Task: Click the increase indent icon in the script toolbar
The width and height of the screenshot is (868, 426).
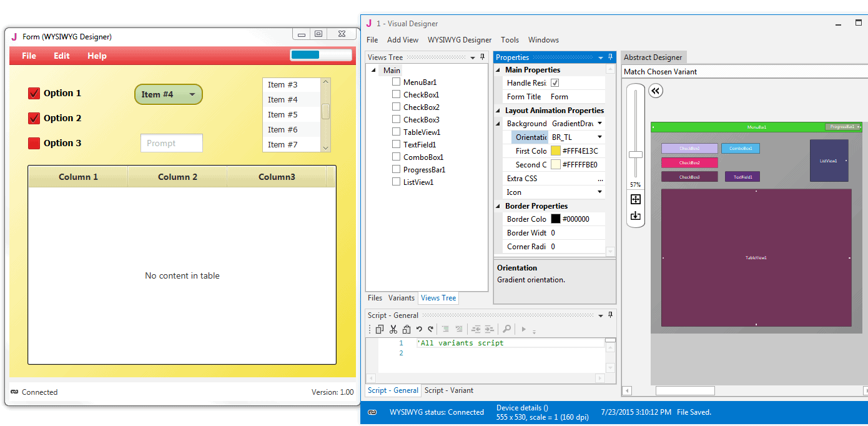Action: pos(490,329)
